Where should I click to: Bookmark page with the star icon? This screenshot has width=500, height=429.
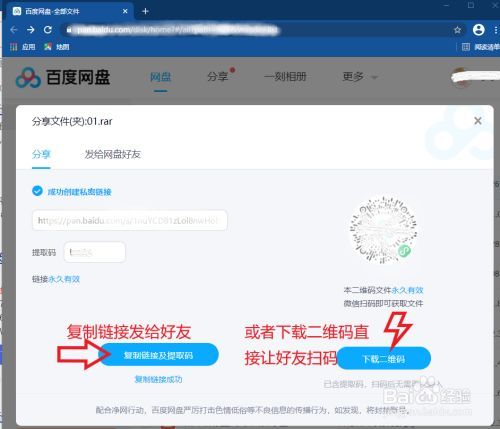pyautogui.click(x=457, y=30)
